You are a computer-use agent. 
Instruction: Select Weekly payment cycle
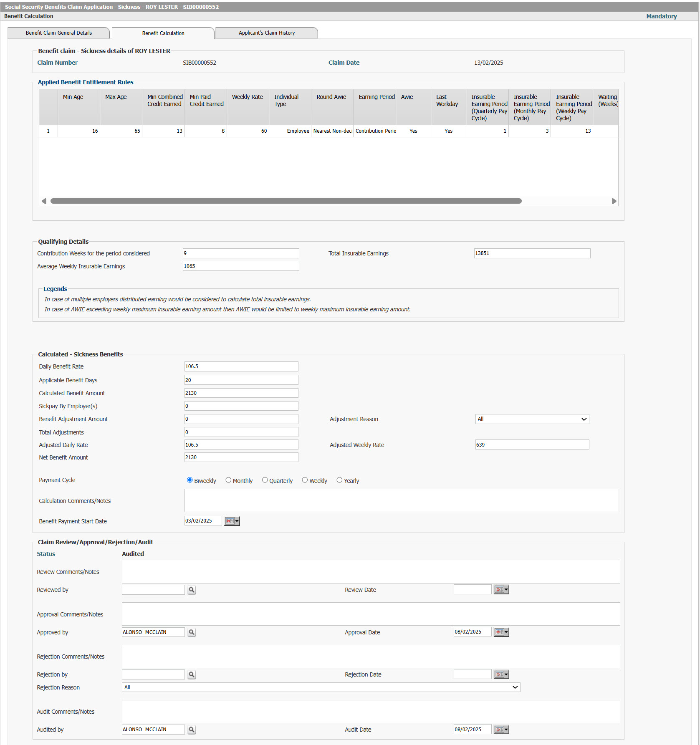305,480
